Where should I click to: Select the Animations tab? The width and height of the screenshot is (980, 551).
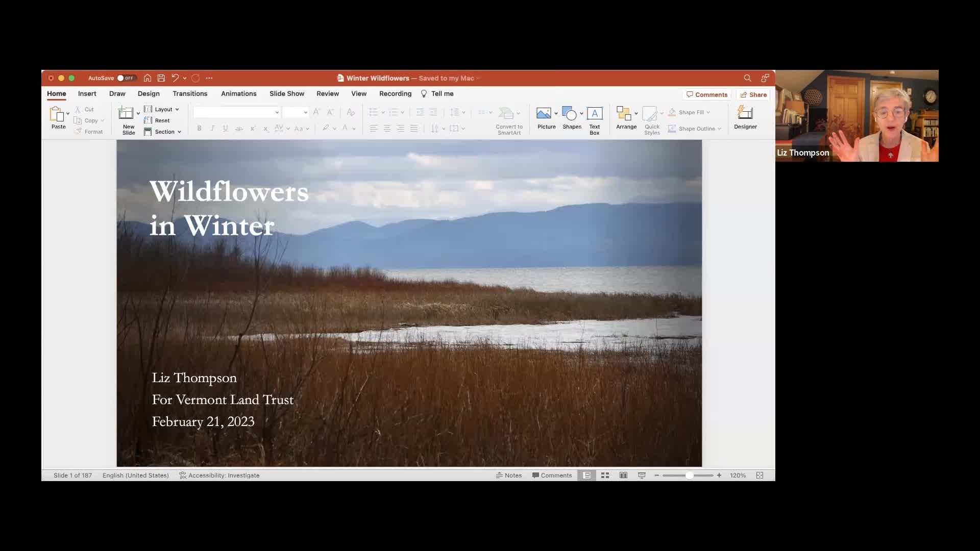click(239, 94)
